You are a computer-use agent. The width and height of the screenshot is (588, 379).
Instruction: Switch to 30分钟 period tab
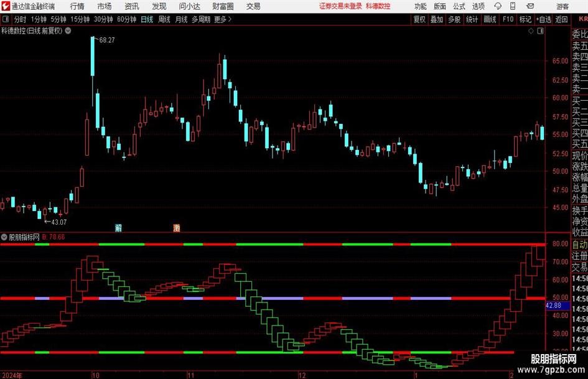pos(103,19)
